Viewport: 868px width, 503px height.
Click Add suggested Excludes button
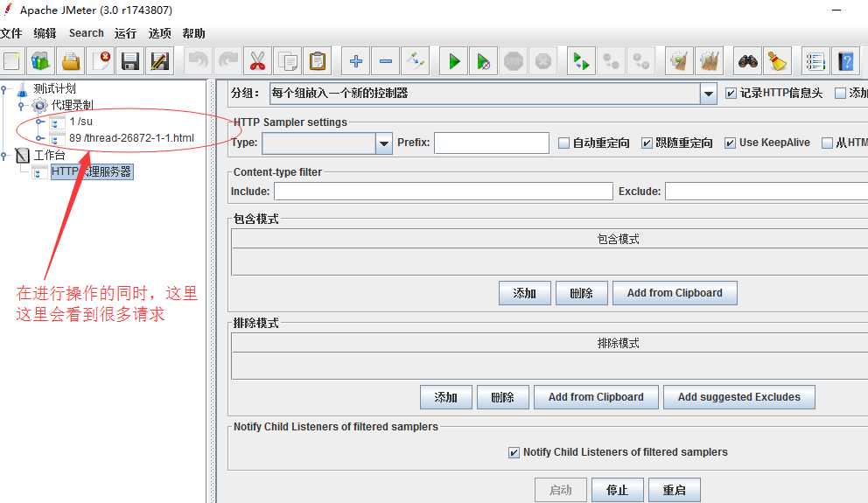tap(739, 397)
